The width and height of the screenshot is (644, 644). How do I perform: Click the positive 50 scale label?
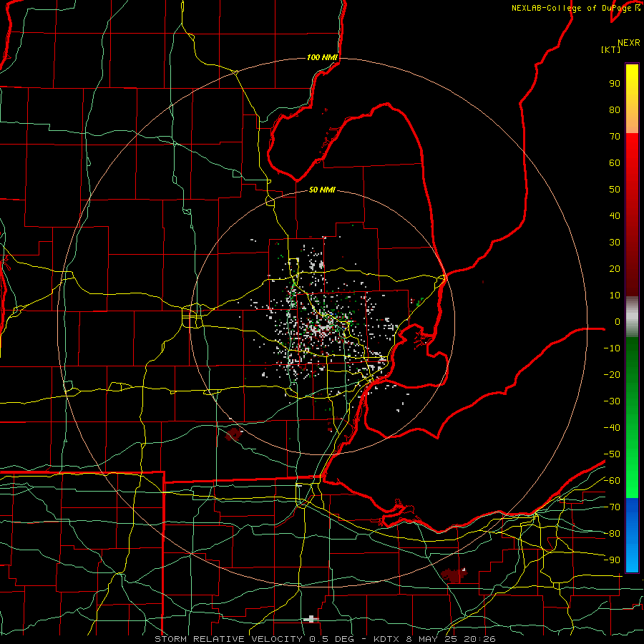(615, 190)
